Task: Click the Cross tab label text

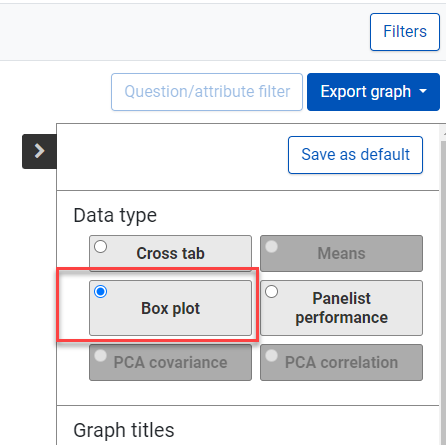Action: point(170,253)
